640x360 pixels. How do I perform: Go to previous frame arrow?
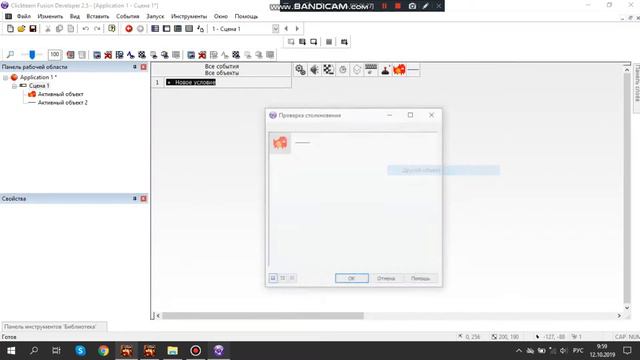click(x=286, y=29)
